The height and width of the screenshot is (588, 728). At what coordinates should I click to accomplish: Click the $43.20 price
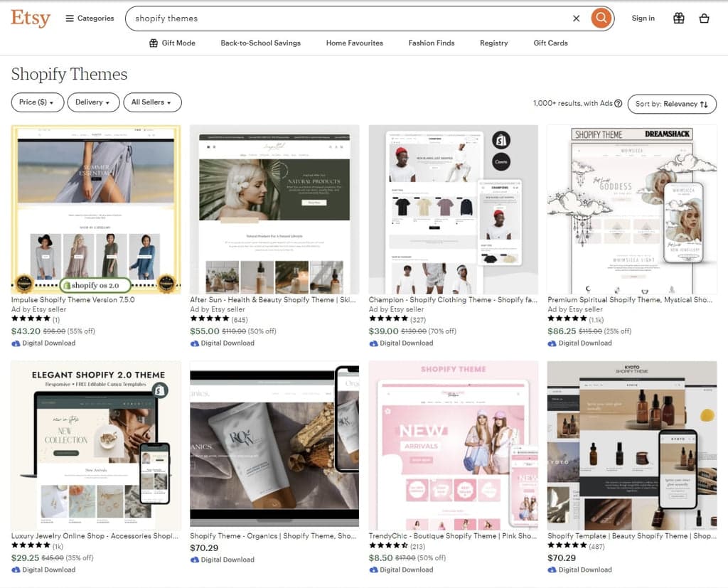coord(26,331)
